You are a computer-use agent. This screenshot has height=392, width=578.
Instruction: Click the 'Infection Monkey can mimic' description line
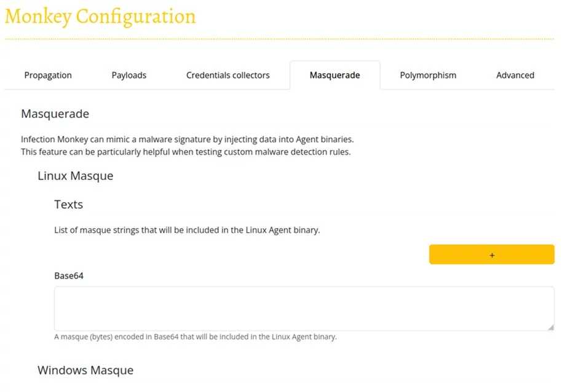click(187, 139)
